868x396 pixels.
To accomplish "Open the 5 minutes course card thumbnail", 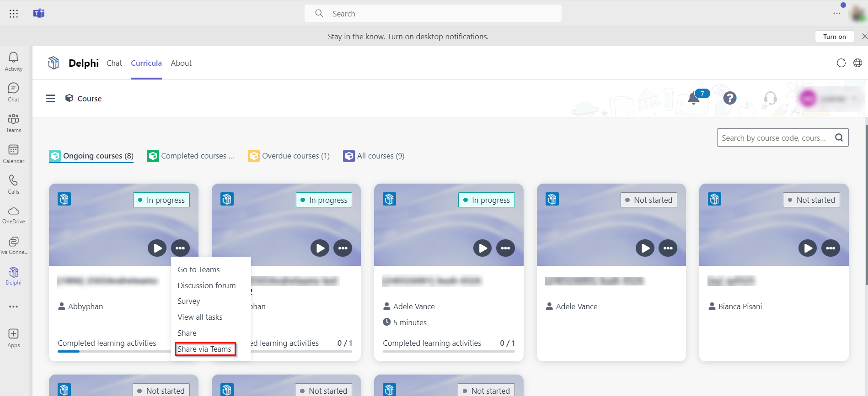I will (x=449, y=225).
